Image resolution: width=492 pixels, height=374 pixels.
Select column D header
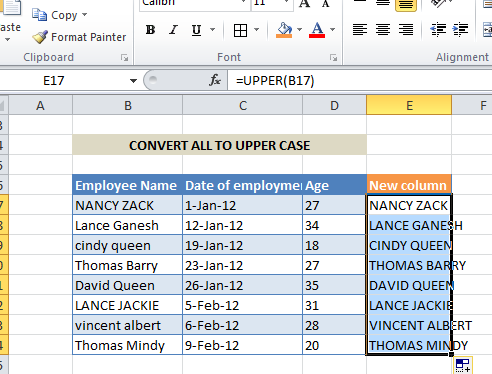pos(334,106)
